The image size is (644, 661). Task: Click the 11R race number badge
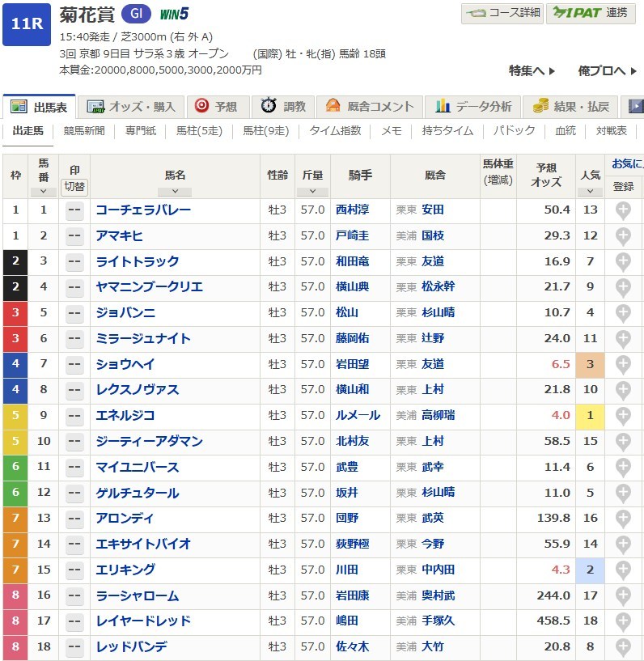(x=27, y=23)
